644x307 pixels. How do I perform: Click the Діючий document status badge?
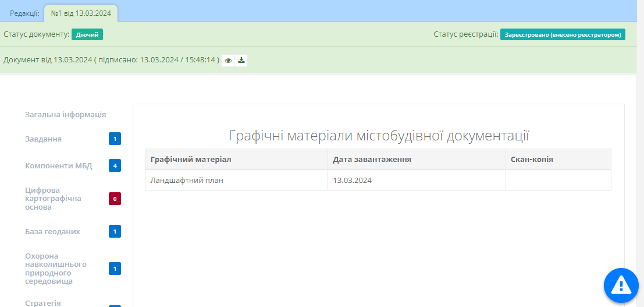[x=87, y=35]
